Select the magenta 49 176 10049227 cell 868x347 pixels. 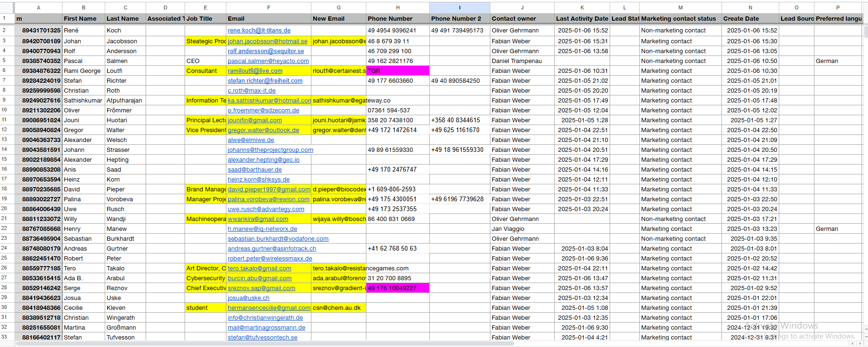click(397, 288)
